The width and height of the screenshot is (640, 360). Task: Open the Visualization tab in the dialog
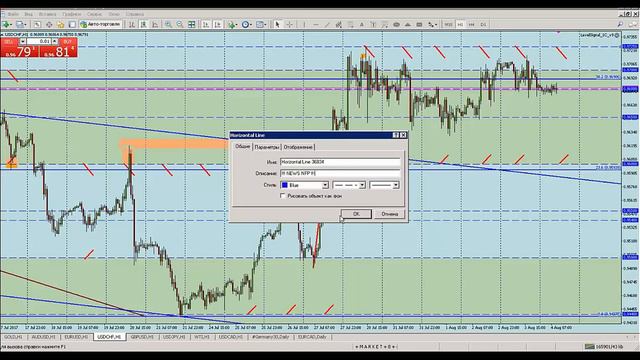(298, 147)
